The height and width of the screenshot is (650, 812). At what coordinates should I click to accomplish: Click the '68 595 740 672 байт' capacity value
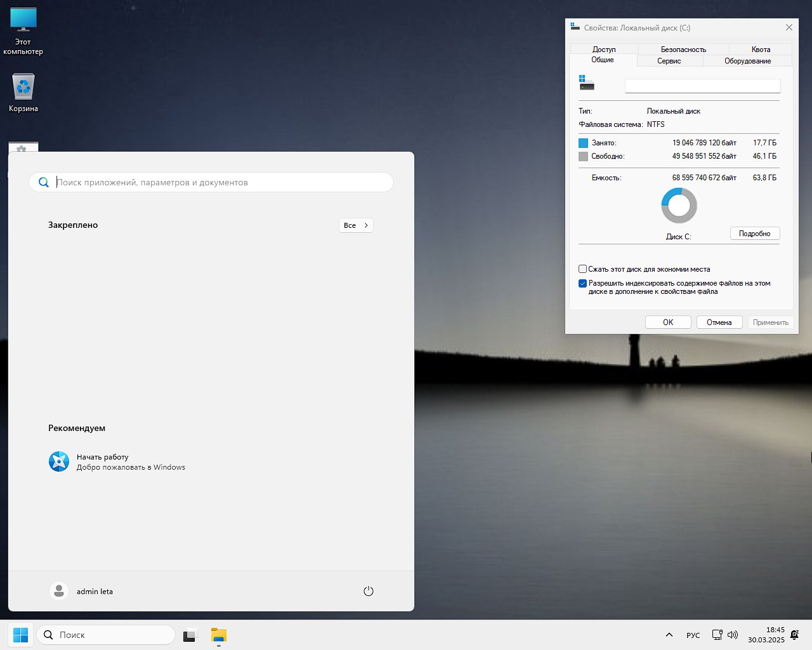point(704,178)
